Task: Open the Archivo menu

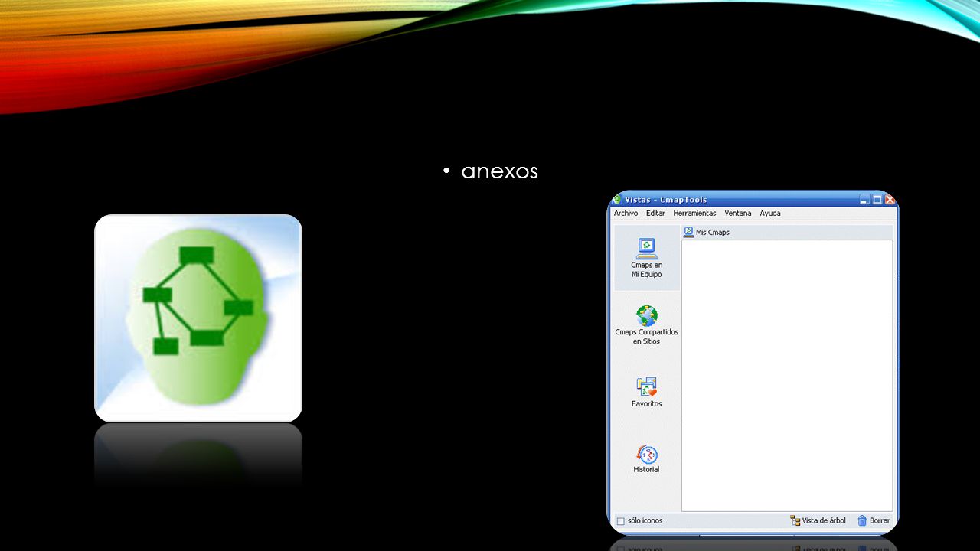Action: coord(626,214)
